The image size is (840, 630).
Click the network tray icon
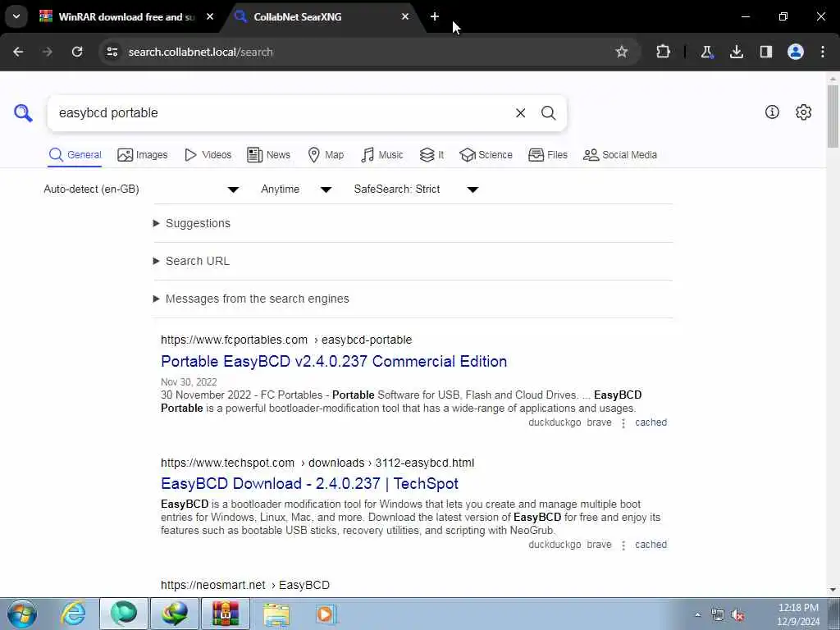717,615
